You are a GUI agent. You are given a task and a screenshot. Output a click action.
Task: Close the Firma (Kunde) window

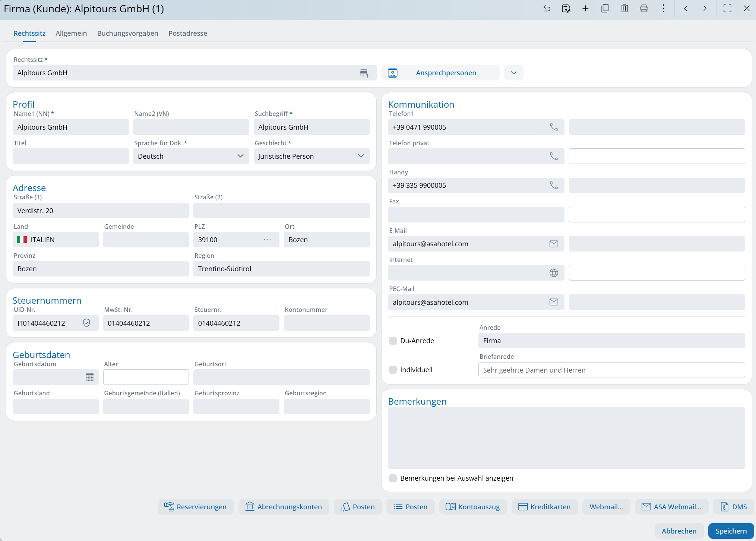[747, 9]
